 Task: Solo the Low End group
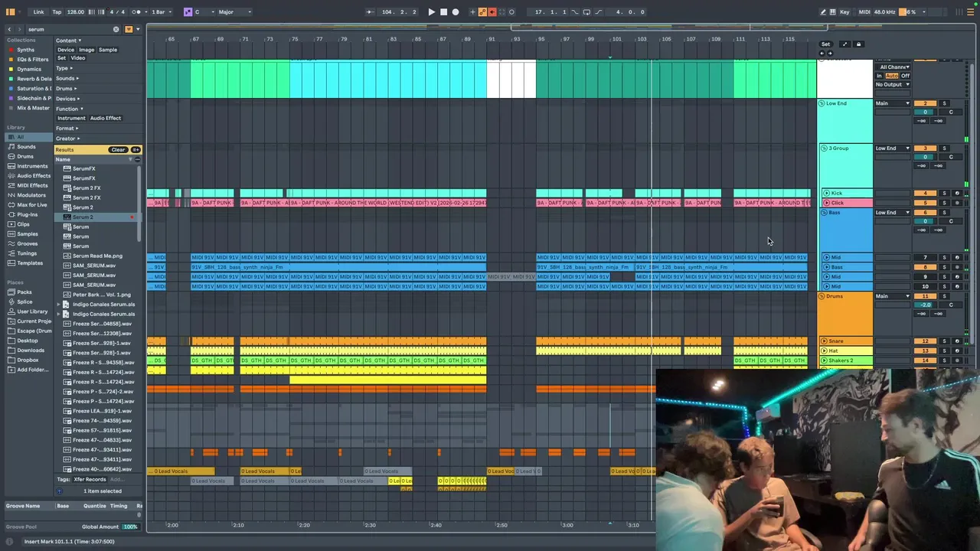(944, 103)
